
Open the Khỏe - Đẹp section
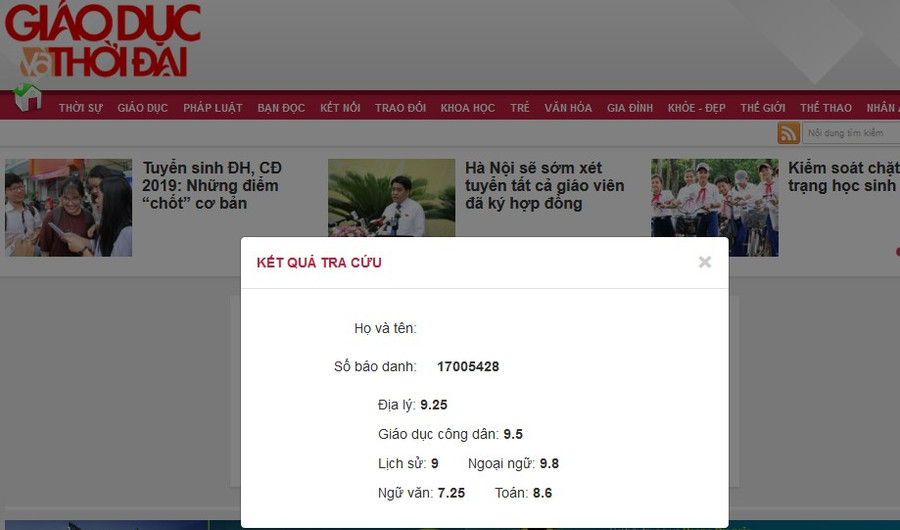pyautogui.click(x=697, y=108)
